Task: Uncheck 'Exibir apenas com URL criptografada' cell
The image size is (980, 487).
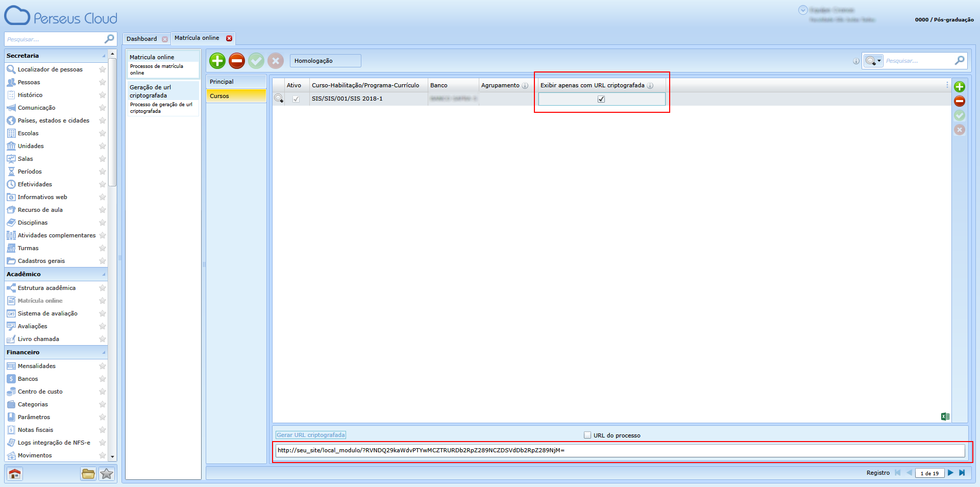Action: click(x=601, y=99)
